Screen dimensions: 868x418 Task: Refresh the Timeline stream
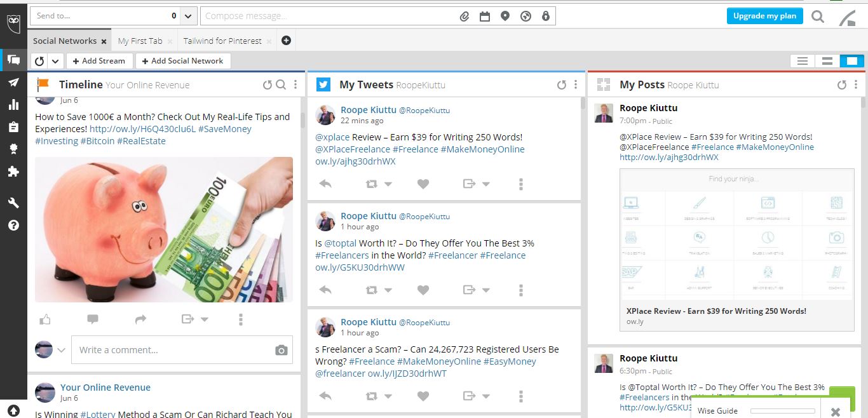click(268, 84)
